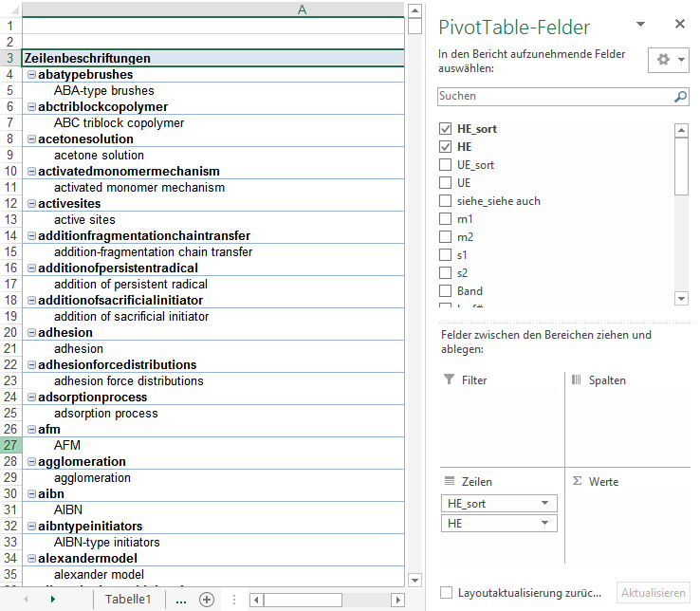Click the search magnifier icon in field list
700x611 pixels.
[680, 97]
